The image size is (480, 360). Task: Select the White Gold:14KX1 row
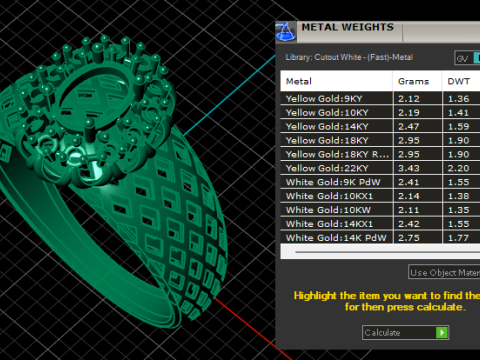380,224
